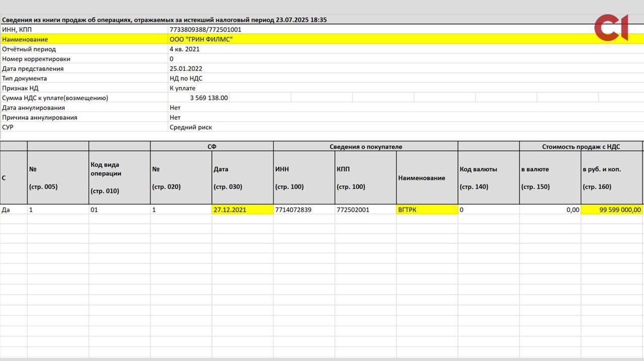The height and width of the screenshot is (361, 644).
Task: Select the Средний риск value cell
Action: [x=191, y=128]
